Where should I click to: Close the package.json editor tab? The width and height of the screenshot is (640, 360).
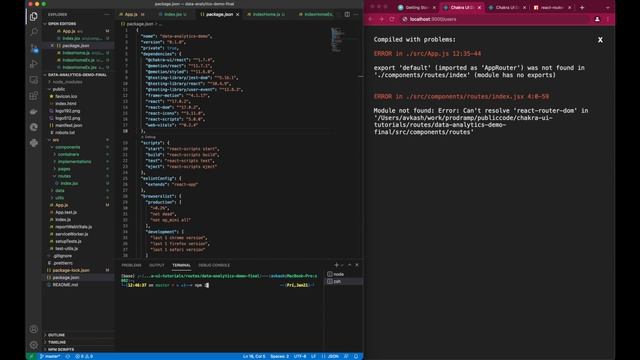238,14
